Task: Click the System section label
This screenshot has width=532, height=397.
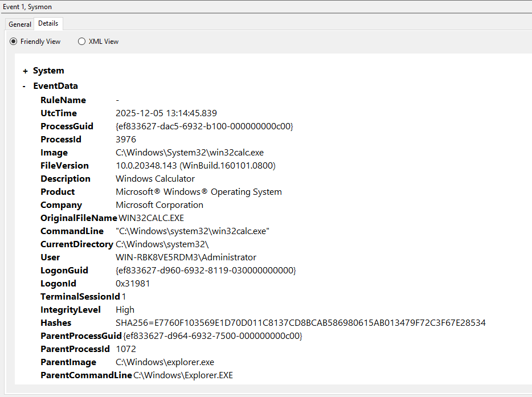Action: 48,71
